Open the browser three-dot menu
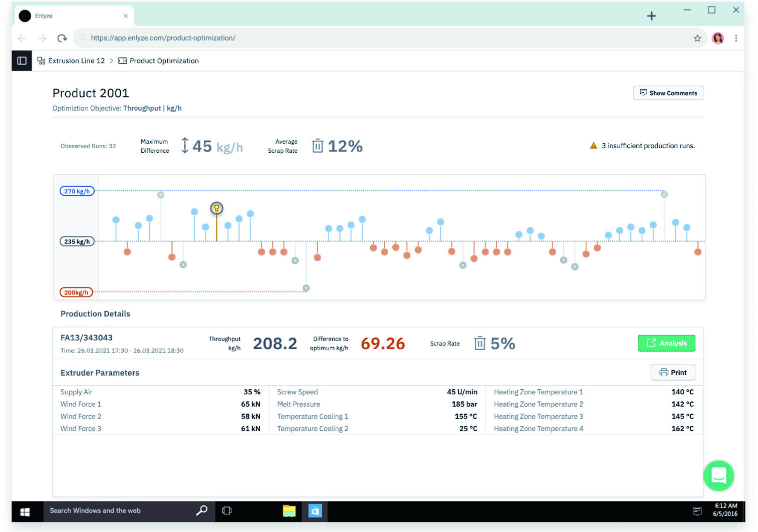The width and height of the screenshot is (758, 532). tap(735, 38)
